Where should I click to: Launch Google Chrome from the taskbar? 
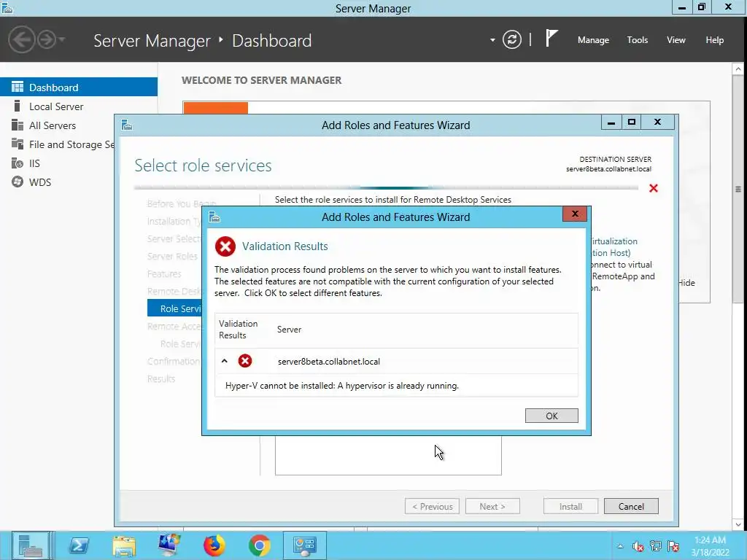point(260,545)
